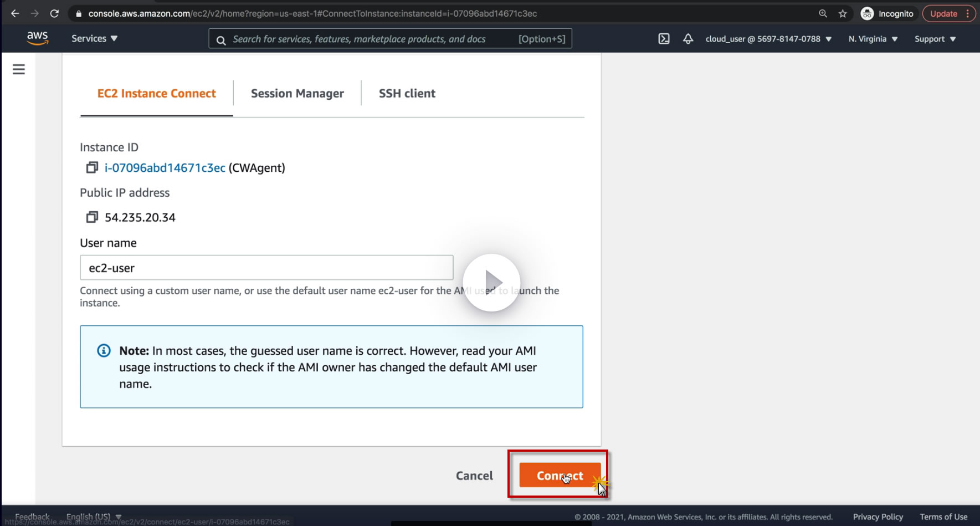Viewport: 980px width, 526px height.
Task: Reload the AWS console page
Action: tap(54, 13)
